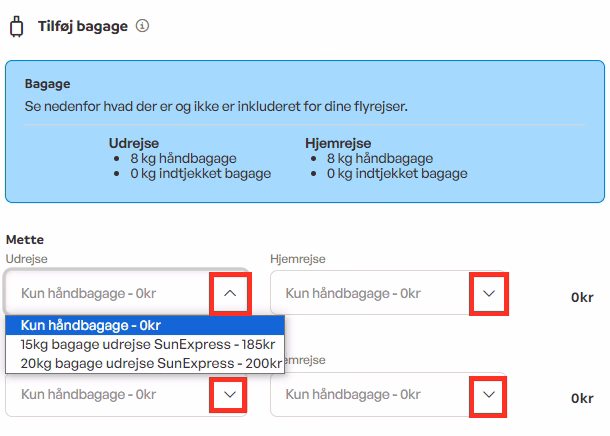Click Mette's 0kr baggage total
610x436 pixels.
coord(582,297)
